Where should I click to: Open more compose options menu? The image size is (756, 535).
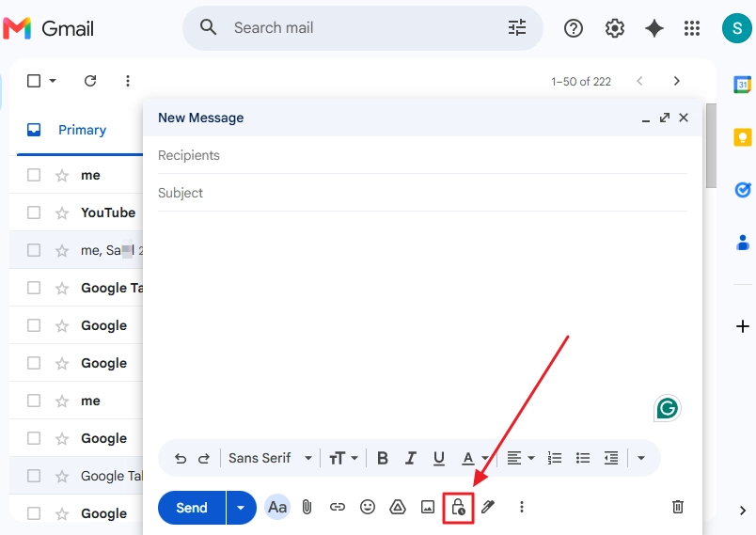click(x=521, y=507)
